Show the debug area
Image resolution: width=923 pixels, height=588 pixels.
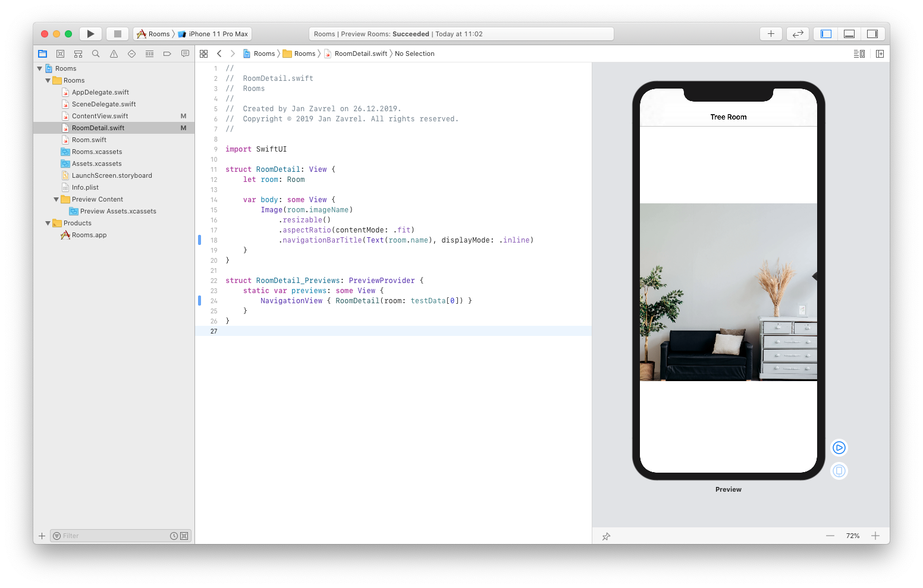[x=849, y=33]
